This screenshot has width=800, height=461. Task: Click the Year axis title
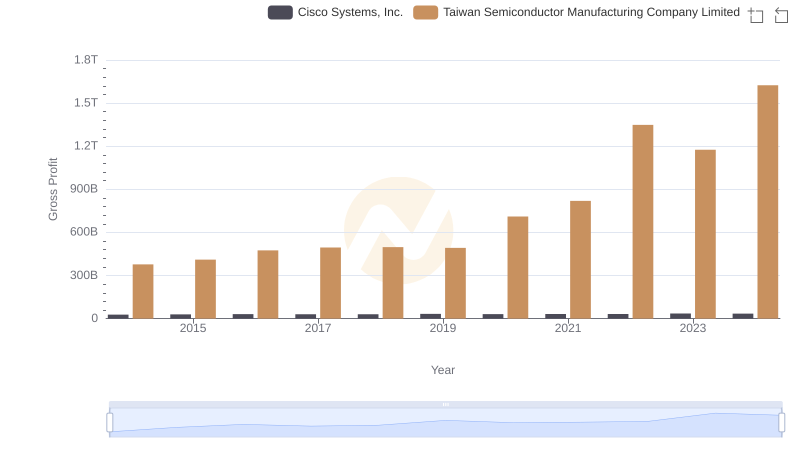tap(443, 370)
